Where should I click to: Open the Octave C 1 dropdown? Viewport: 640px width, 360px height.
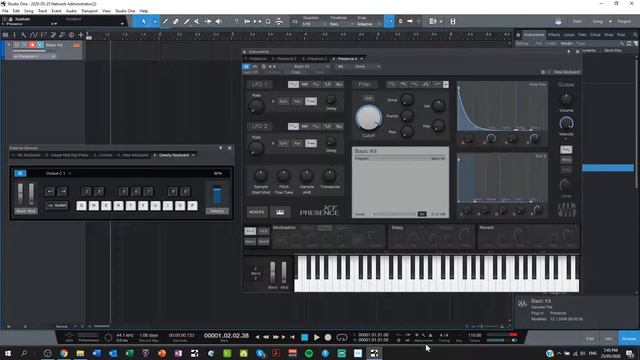click(59, 173)
